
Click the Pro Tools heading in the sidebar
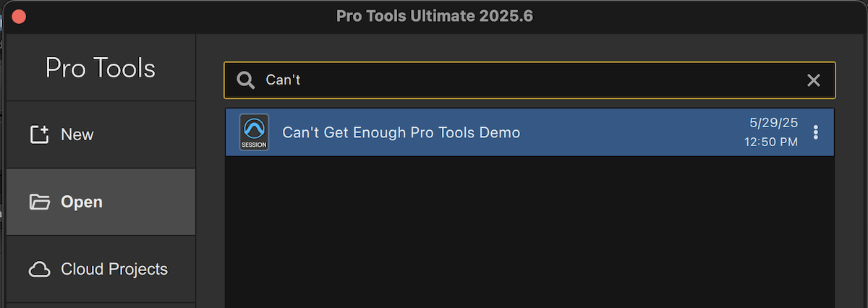click(x=100, y=68)
